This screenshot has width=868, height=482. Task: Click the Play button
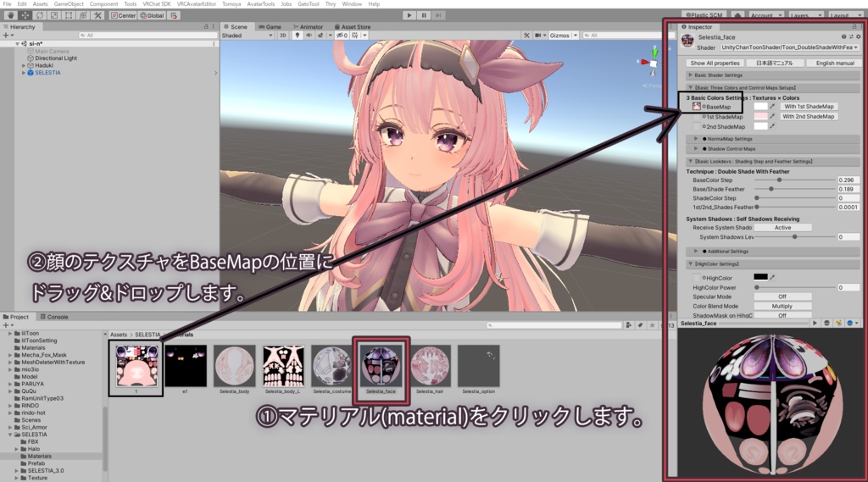(x=409, y=15)
